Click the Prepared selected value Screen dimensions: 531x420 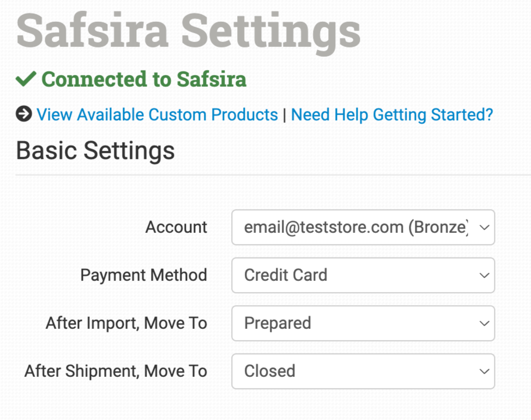tap(277, 323)
